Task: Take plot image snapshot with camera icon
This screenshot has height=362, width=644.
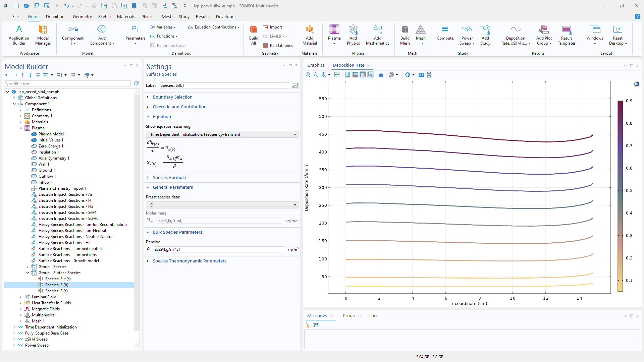Action: [421, 75]
